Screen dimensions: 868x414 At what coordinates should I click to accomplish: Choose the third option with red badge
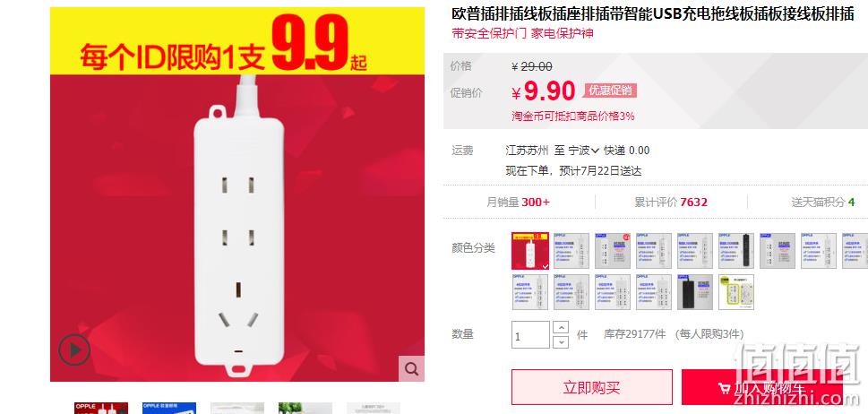[613, 251]
